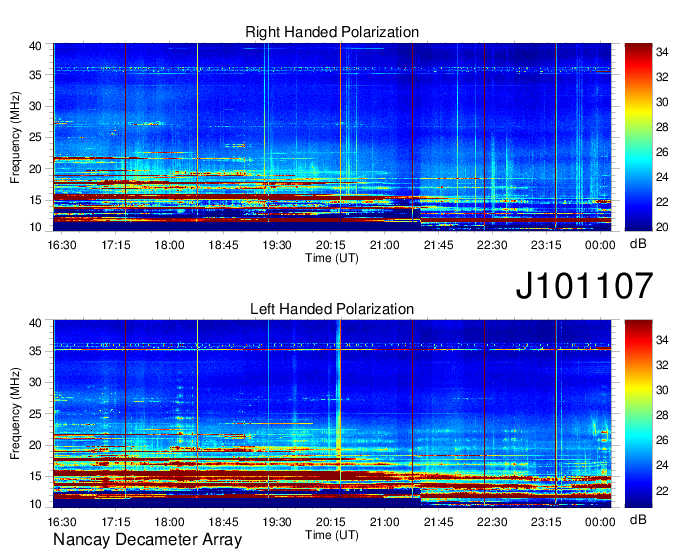The width and height of the screenshot is (680, 552).
Task: Click the 34 value on the bottom color bar
Action: pyautogui.click(x=662, y=340)
